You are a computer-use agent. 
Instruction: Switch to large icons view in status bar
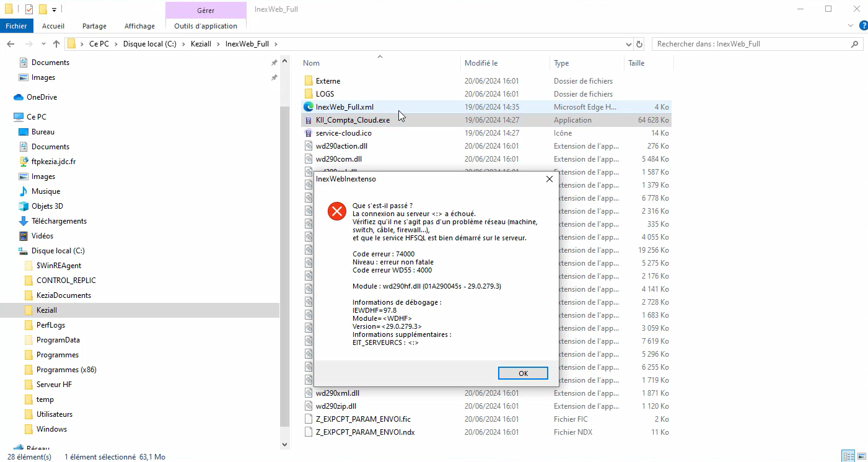861,456
